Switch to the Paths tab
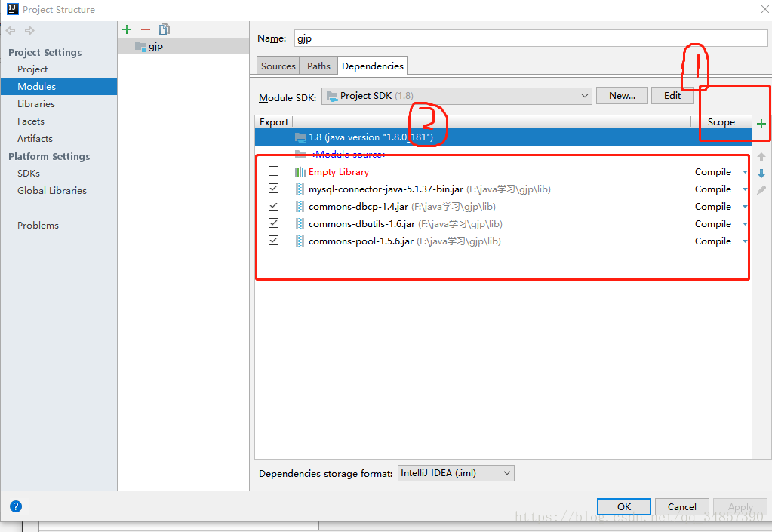 (x=318, y=66)
